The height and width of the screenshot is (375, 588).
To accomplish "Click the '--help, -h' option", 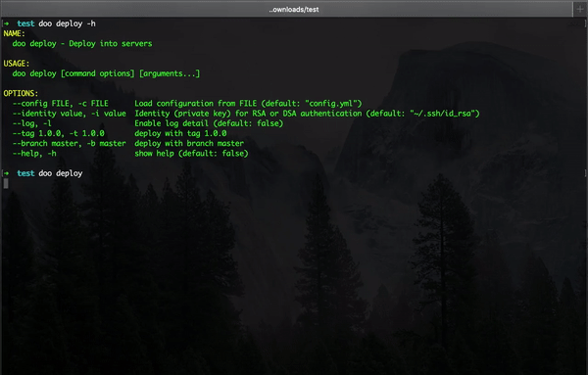I will (x=34, y=153).
